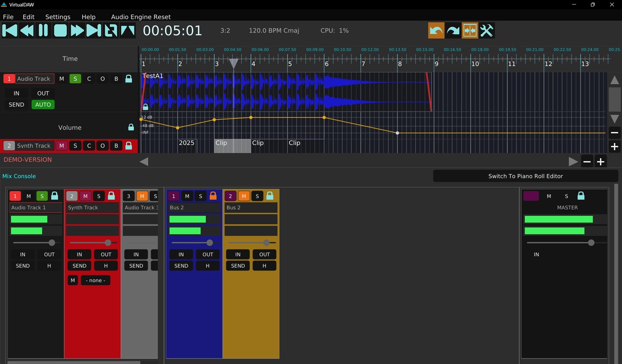
Task: Disable the AUTO button on Audio Track
Action: coord(43,104)
